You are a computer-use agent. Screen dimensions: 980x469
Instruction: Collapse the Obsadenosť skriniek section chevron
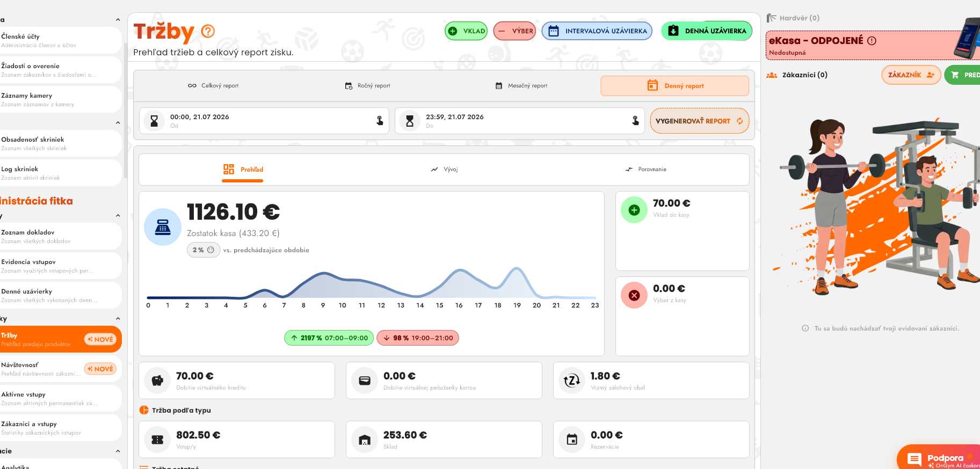click(x=118, y=123)
